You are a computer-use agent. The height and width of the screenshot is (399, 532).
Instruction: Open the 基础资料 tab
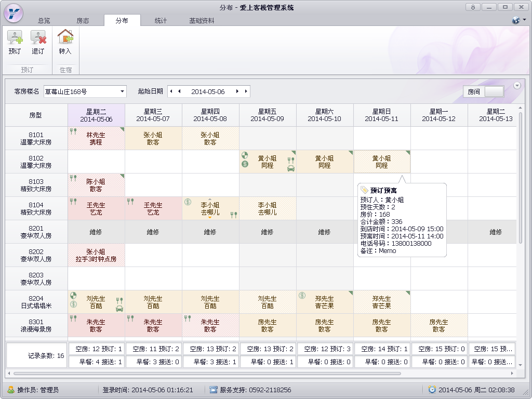pos(202,21)
